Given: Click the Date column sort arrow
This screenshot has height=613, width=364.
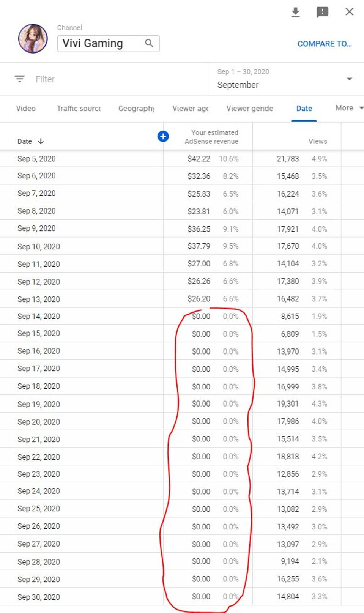Looking at the screenshot, I should 41,141.
